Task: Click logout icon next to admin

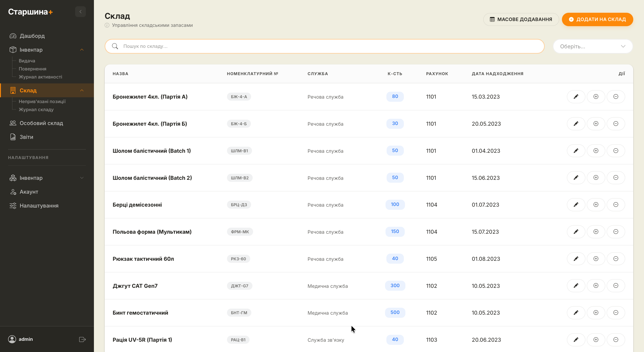Action: click(82, 339)
